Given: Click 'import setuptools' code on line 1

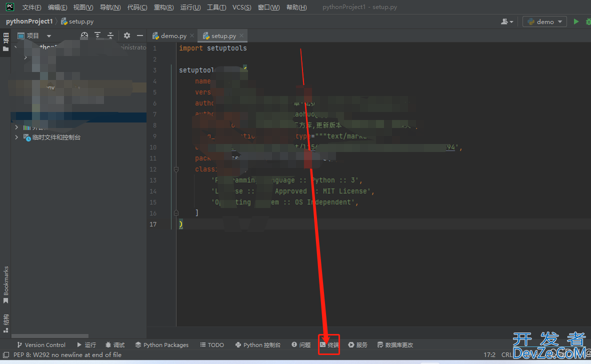Looking at the screenshot, I should click(213, 48).
